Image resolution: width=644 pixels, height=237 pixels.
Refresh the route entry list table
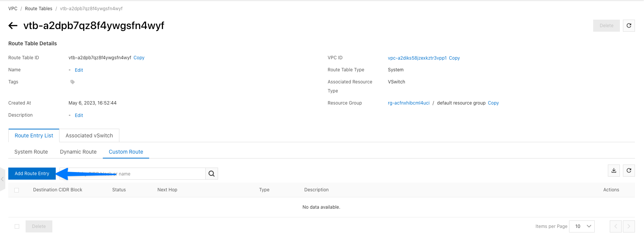[x=629, y=171]
